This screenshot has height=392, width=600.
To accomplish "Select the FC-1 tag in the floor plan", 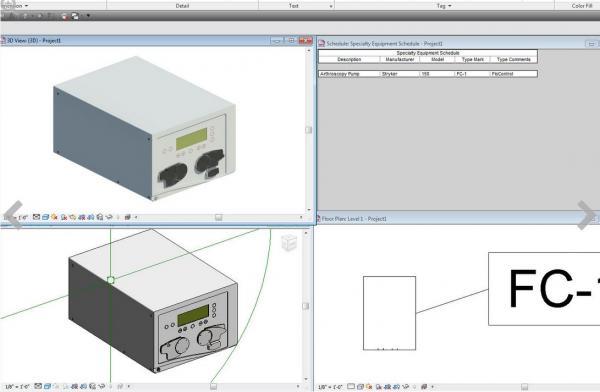I will coord(544,289).
